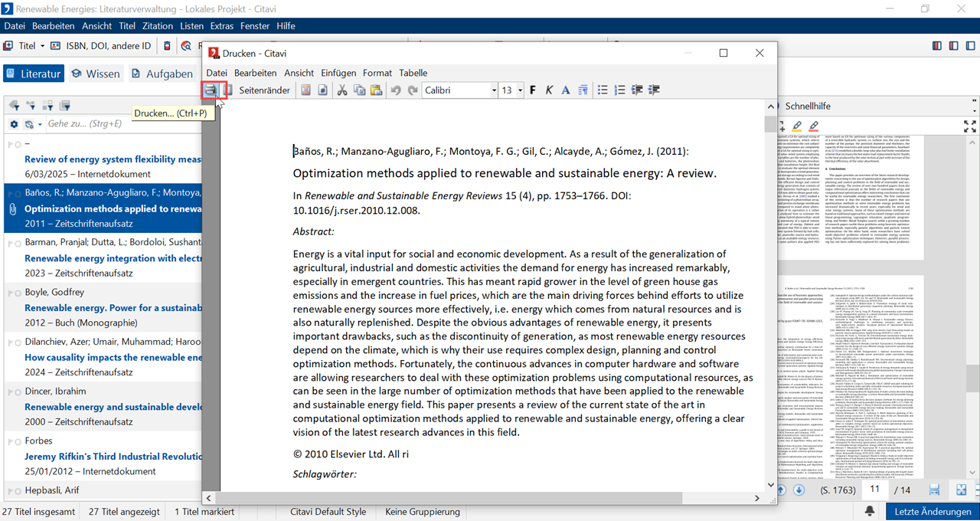
Task: Toggle bold formatting (F)
Action: (533, 90)
